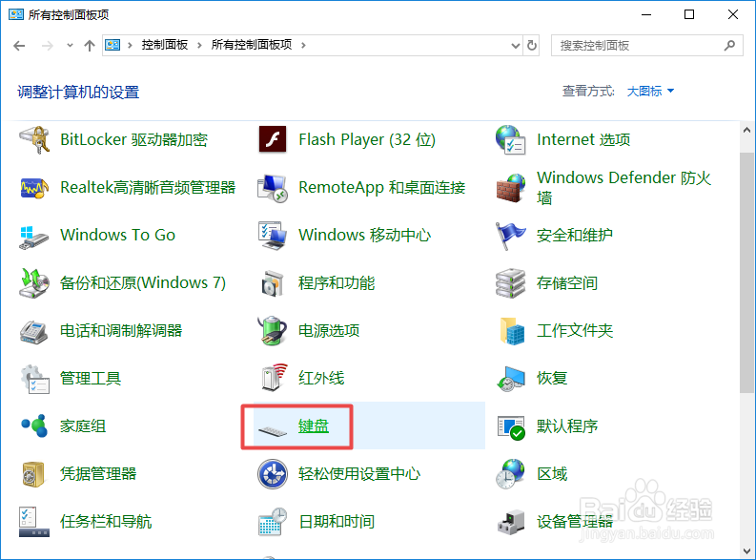Image resolution: width=756 pixels, height=560 pixels.
Task: Click the scrollbar down arrow
Action: pos(746,550)
